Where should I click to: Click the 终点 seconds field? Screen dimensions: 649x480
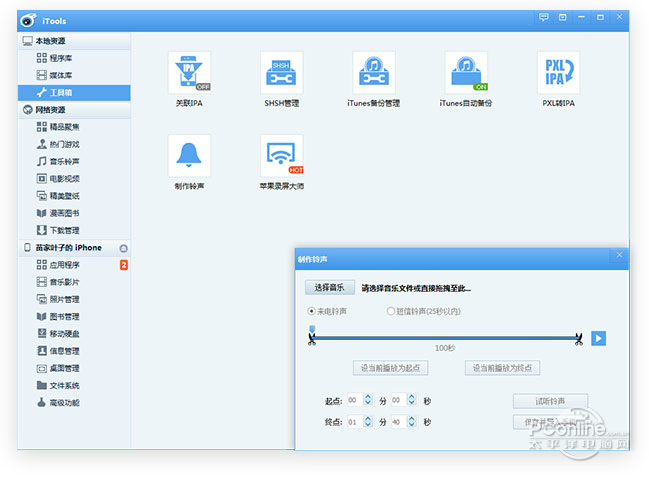[399, 422]
